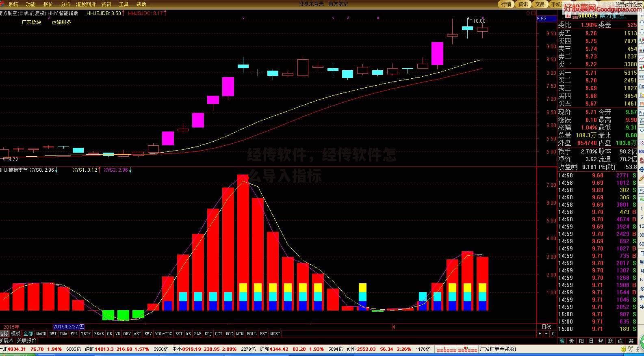Viewport: 644px width, 356px height.
Task: Select the BOLL indicator tab
Action: [252, 334]
